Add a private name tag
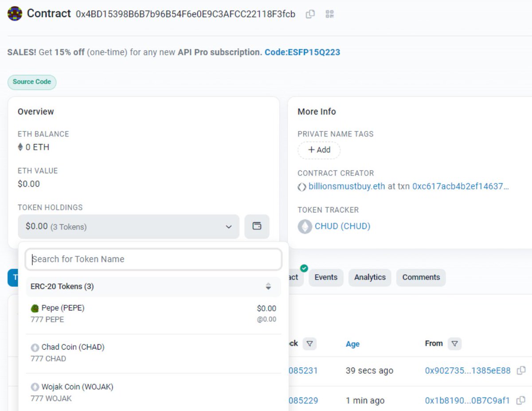 [x=319, y=150]
